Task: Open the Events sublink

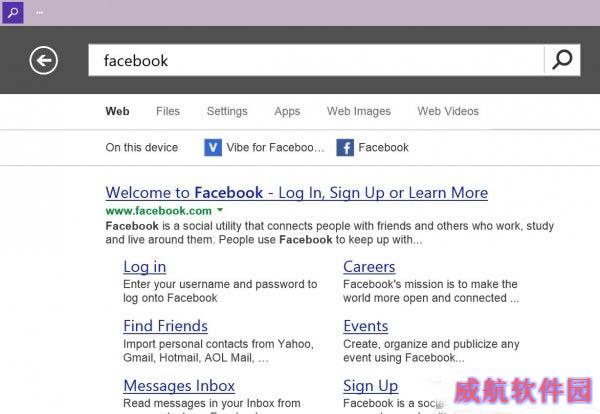Action: pos(365,326)
